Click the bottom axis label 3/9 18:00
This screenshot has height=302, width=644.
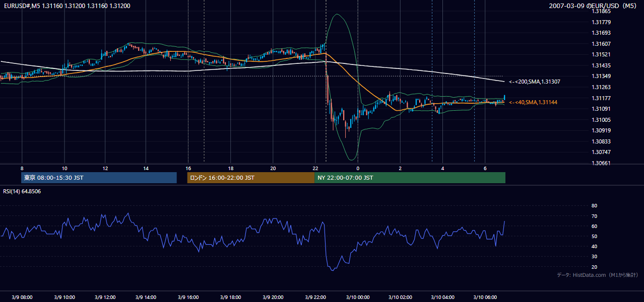pos(230,297)
